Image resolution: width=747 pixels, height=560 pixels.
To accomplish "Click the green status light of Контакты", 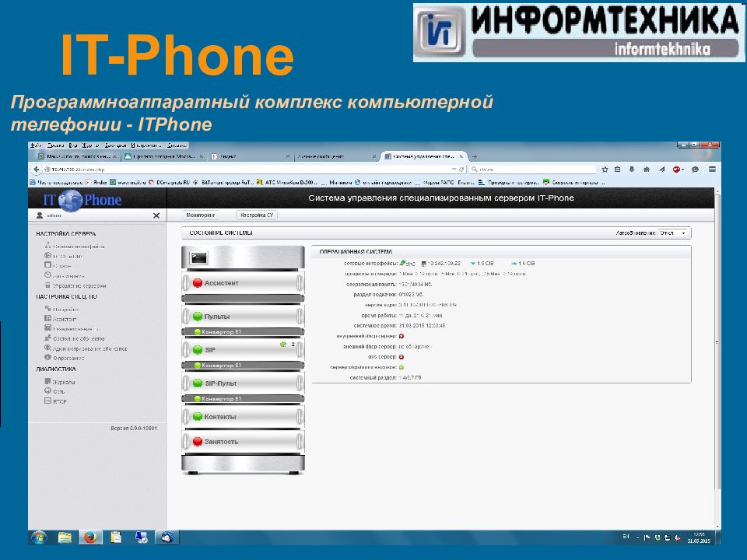I will click(198, 417).
